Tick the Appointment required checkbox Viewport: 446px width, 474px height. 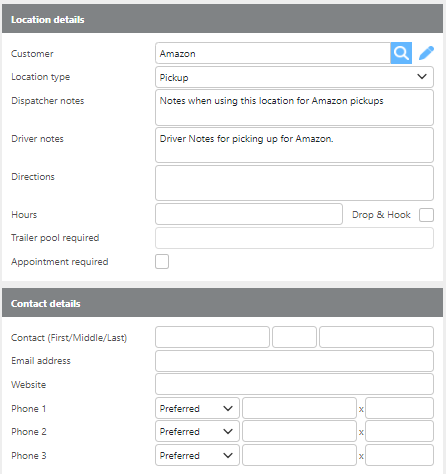[162, 262]
